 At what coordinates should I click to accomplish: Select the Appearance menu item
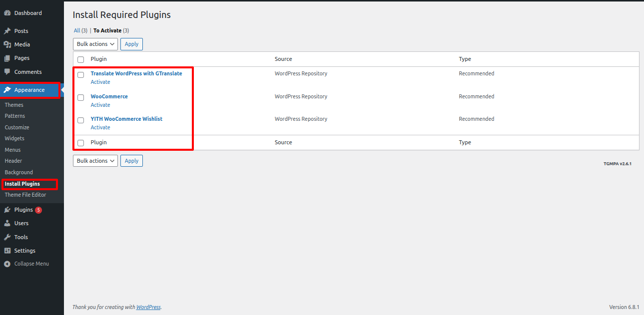point(30,90)
